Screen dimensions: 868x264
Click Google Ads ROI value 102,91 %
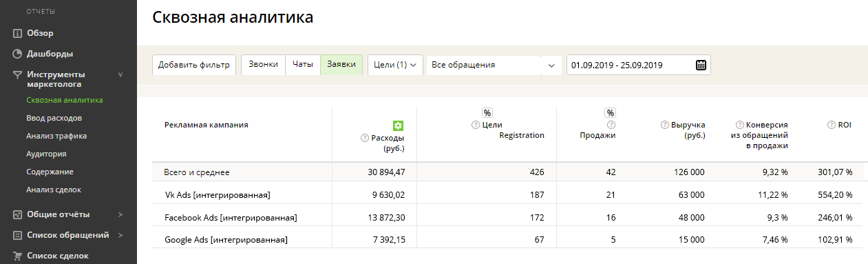click(x=835, y=240)
